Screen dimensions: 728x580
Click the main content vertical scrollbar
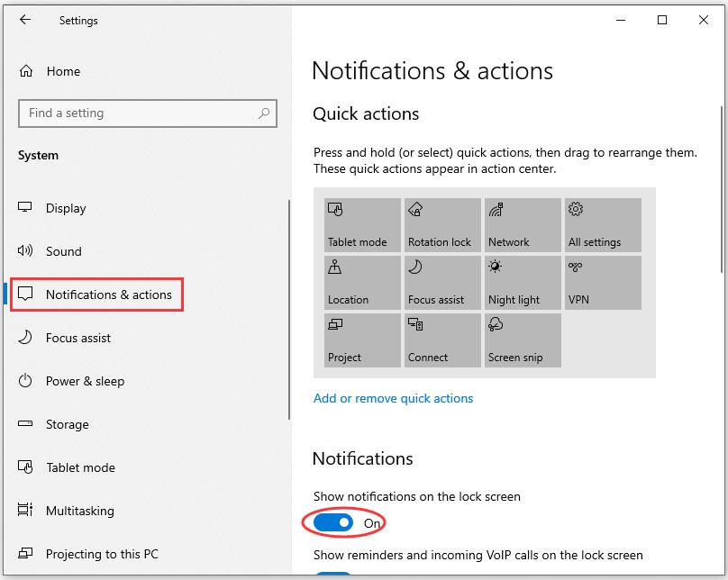point(722,189)
